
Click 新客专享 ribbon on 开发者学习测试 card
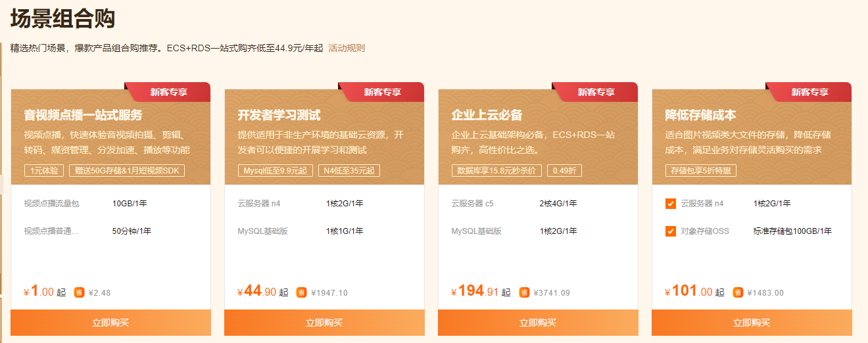click(383, 92)
